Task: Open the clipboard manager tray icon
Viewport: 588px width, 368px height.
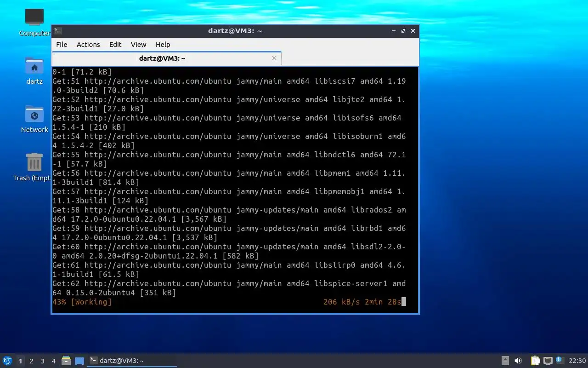Action: click(535, 361)
